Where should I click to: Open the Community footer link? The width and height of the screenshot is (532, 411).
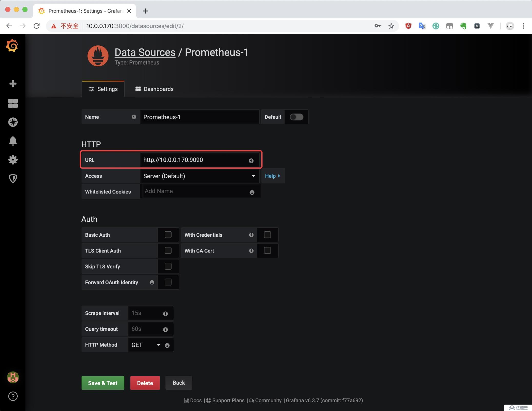(x=265, y=400)
